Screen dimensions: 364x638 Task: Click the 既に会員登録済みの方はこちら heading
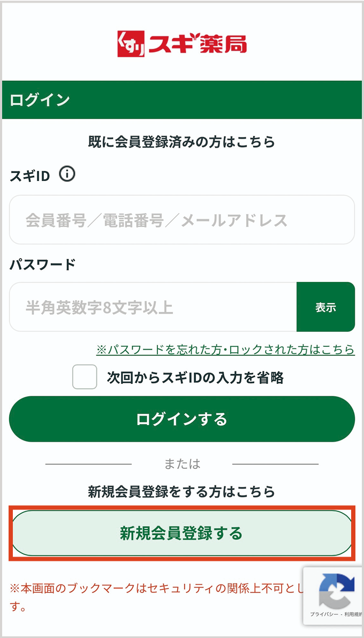click(x=181, y=142)
